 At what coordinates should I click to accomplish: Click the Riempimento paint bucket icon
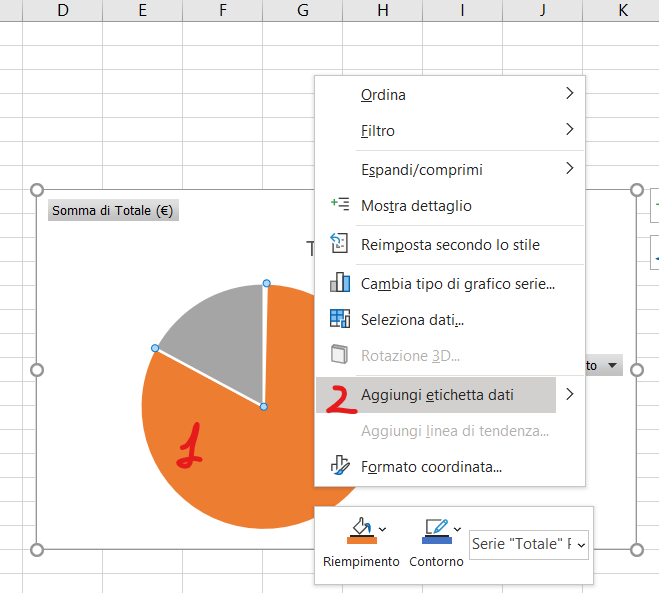pyautogui.click(x=361, y=531)
